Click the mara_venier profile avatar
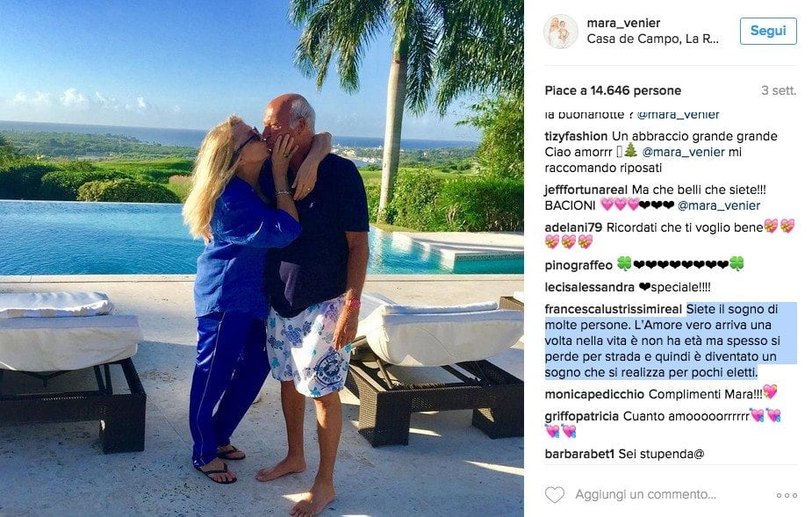The image size is (812, 517). 561,32
